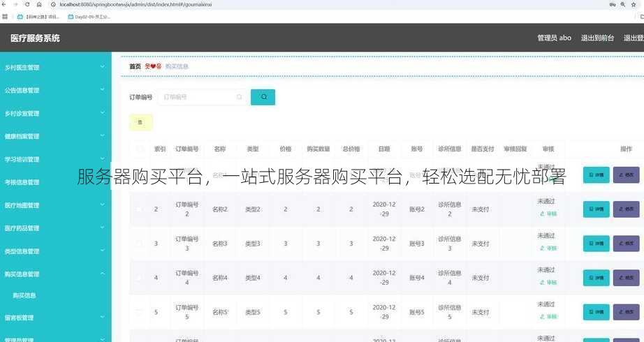This screenshot has height=342, width=644.
Task: Click the purple edit (修改) button in row 2
Action: 627,209
